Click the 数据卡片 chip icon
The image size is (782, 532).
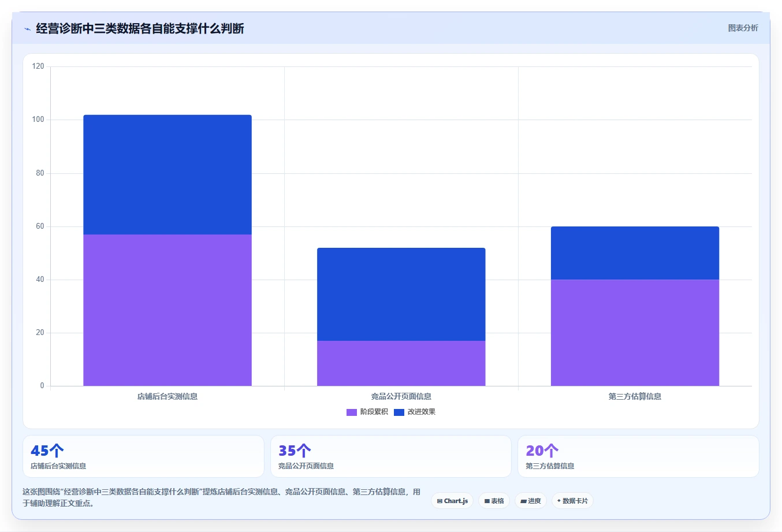pyautogui.click(x=559, y=501)
